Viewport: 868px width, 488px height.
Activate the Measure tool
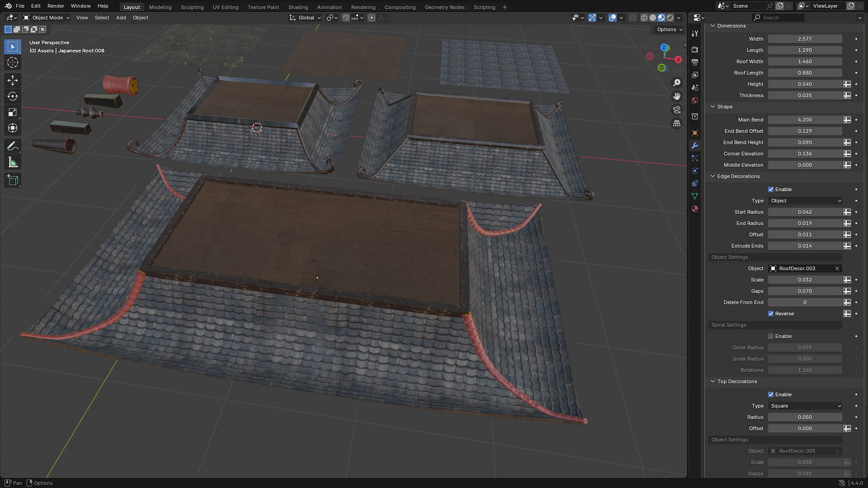[13, 162]
